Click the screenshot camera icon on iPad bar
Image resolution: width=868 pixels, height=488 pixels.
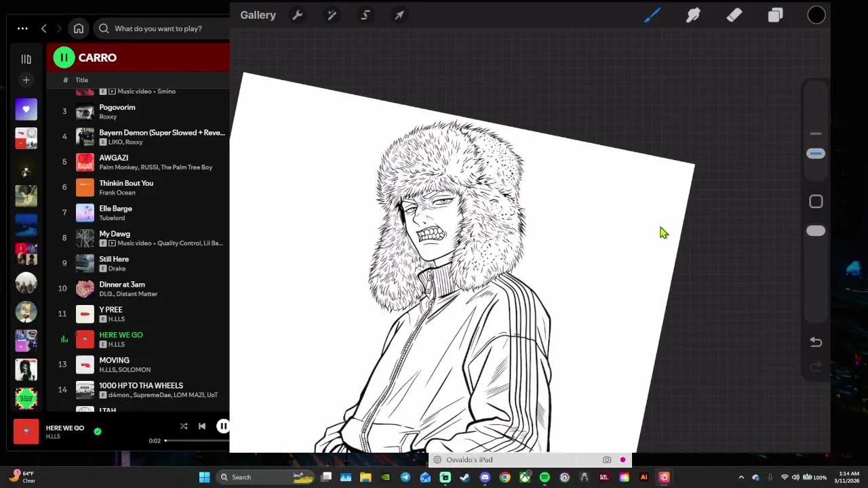tap(607, 460)
